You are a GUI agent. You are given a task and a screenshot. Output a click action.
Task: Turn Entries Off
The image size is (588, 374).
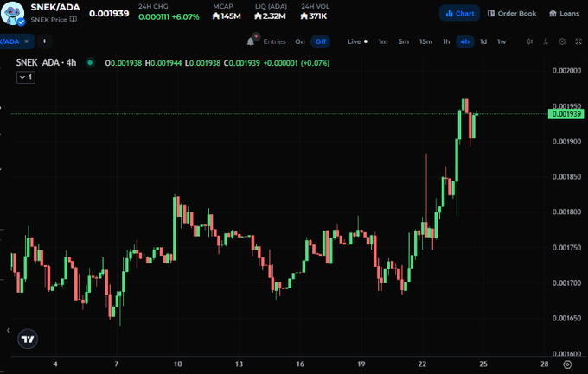pyautogui.click(x=321, y=41)
